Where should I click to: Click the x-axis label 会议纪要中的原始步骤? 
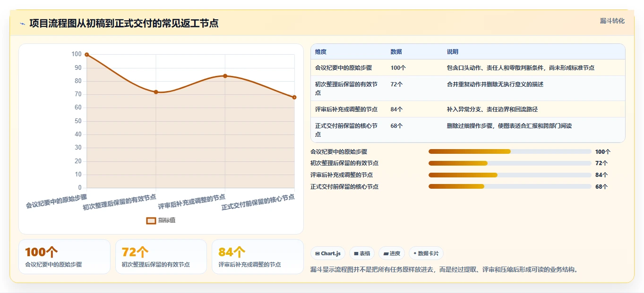pyautogui.click(x=57, y=201)
